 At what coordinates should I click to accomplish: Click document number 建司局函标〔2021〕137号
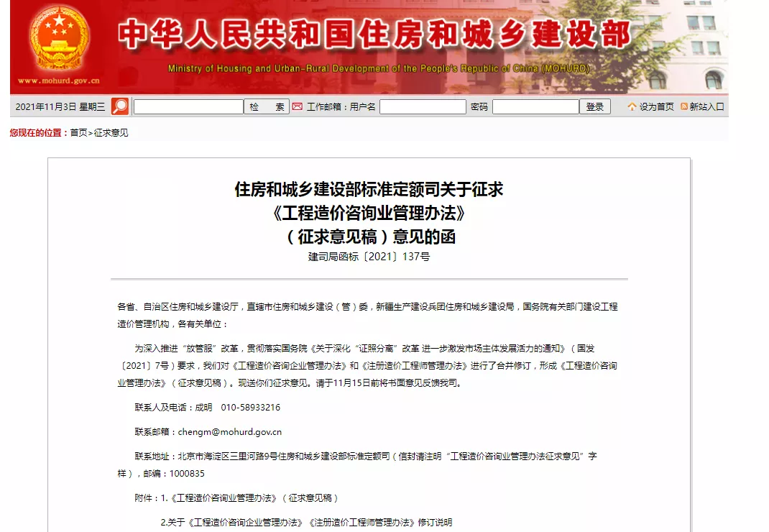click(369, 257)
